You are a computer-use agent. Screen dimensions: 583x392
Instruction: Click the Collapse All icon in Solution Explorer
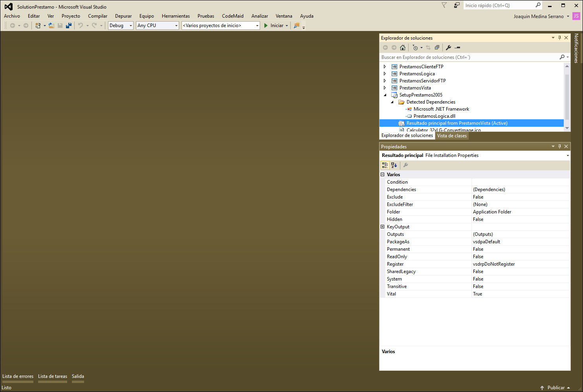coord(437,47)
